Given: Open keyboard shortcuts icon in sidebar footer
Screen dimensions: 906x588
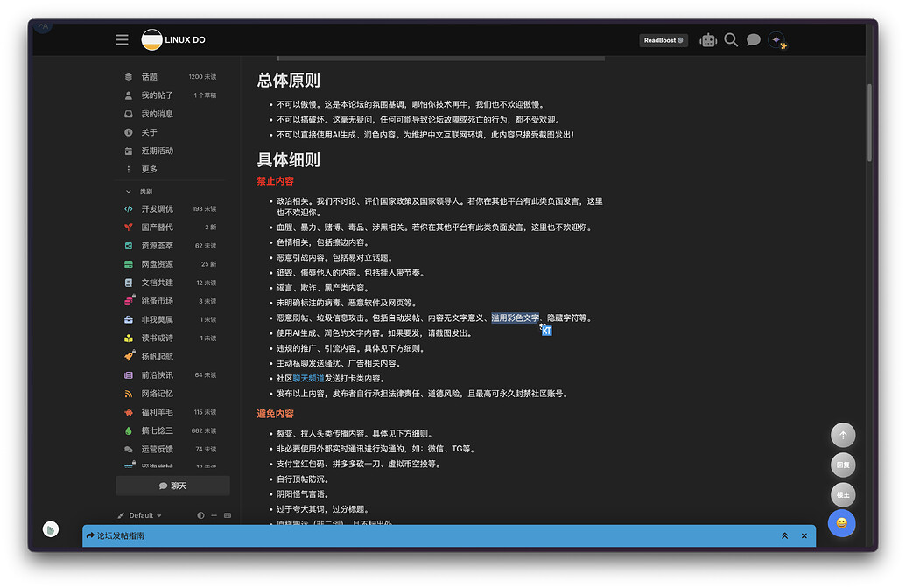Looking at the screenshot, I should [x=228, y=515].
